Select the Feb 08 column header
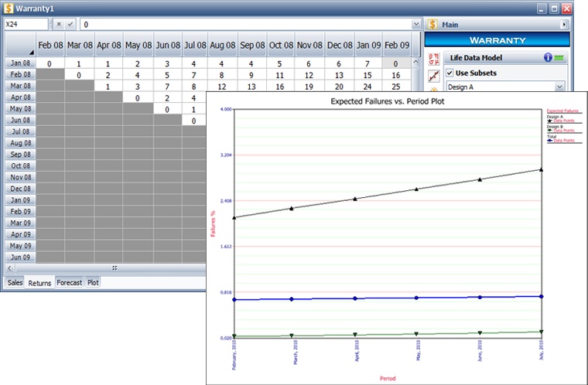 click(51, 45)
